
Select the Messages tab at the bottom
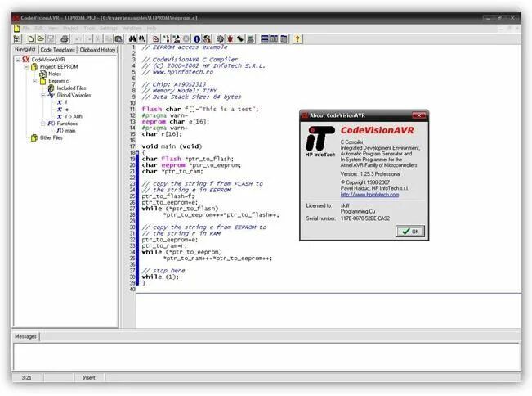26,336
